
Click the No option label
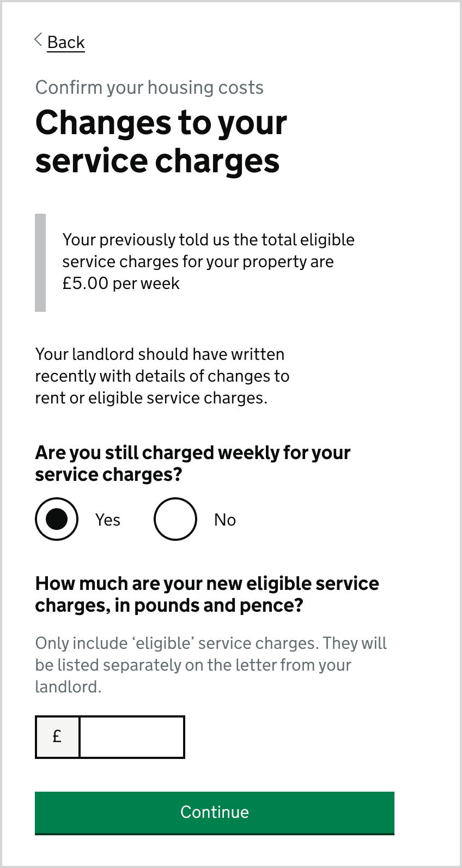tap(225, 520)
